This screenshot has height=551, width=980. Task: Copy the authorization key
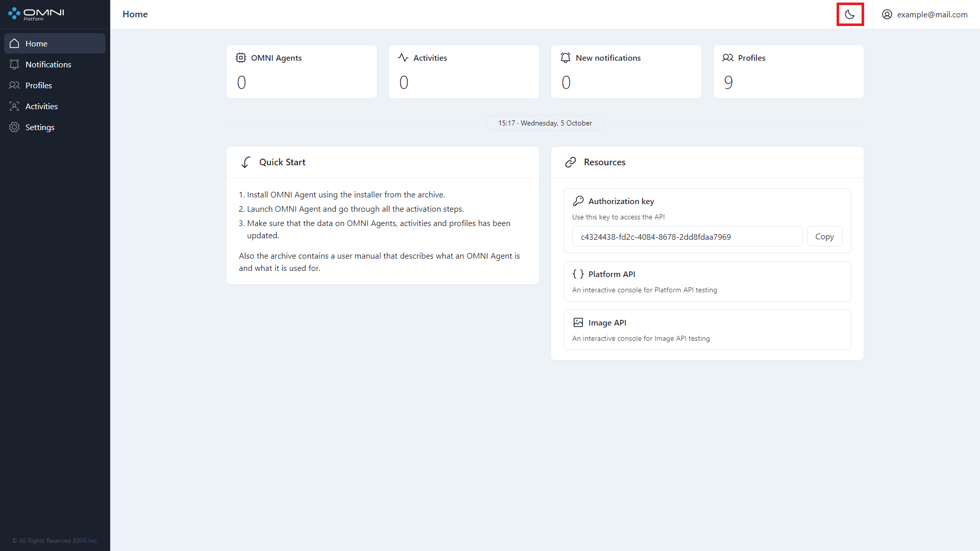(824, 237)
